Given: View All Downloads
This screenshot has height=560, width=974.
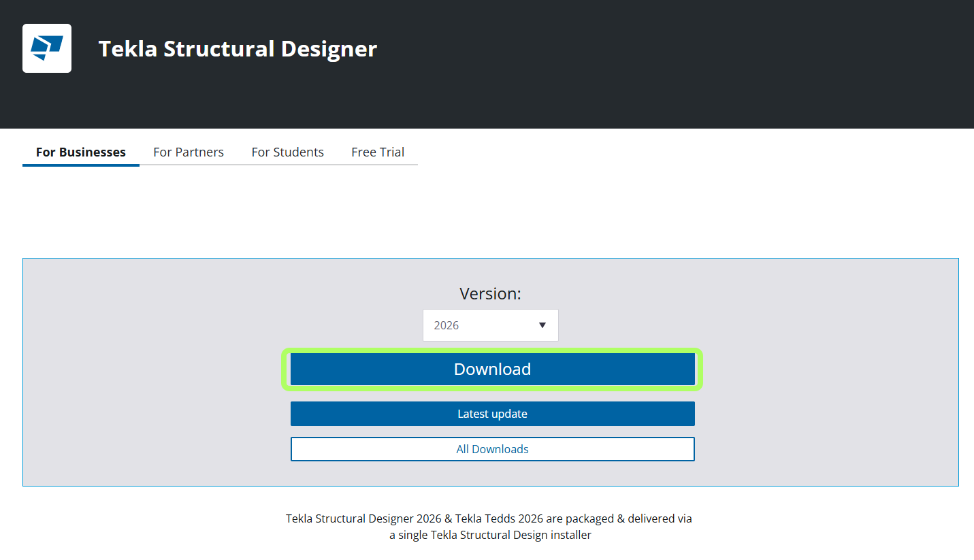Looking at the screenshot, I should tap(493, 449).
